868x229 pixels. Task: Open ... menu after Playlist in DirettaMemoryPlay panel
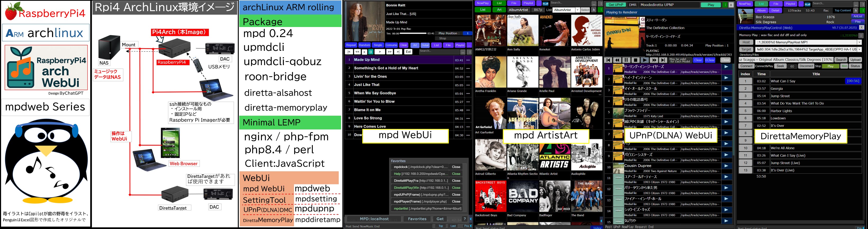(x=801, y=4)
